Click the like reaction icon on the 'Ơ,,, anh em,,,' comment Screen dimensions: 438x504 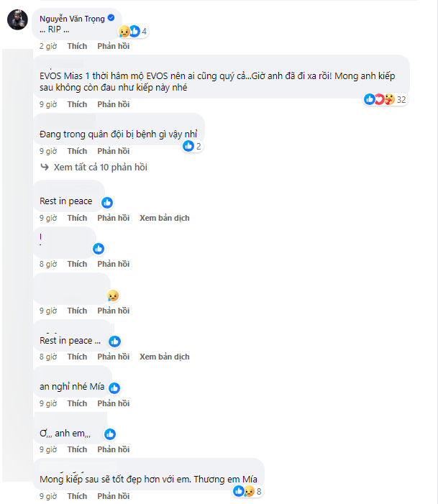point(110,434)
